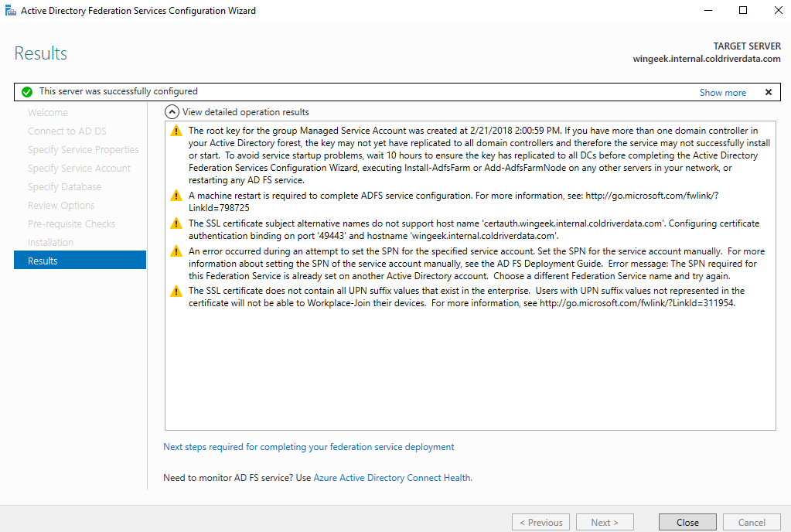Dismiss the success notification banner

[x=768, y=92]
